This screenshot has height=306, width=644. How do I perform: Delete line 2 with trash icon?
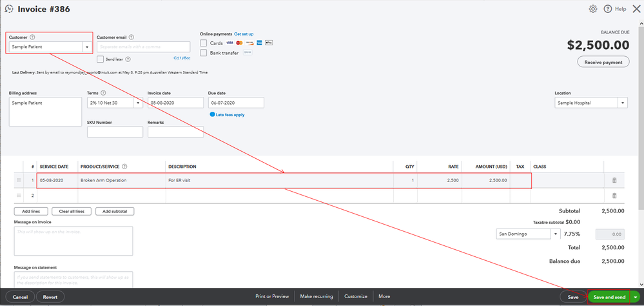[614, 196]
